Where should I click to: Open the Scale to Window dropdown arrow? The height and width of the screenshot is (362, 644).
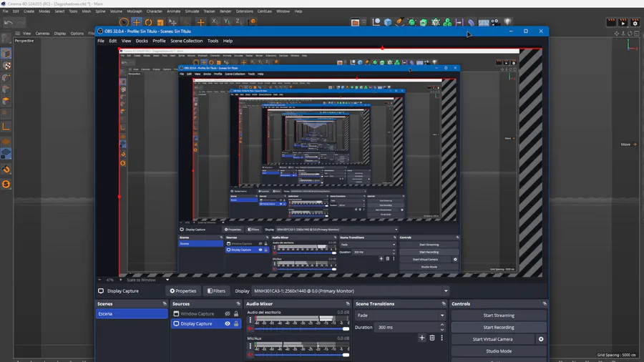point(167,280)
